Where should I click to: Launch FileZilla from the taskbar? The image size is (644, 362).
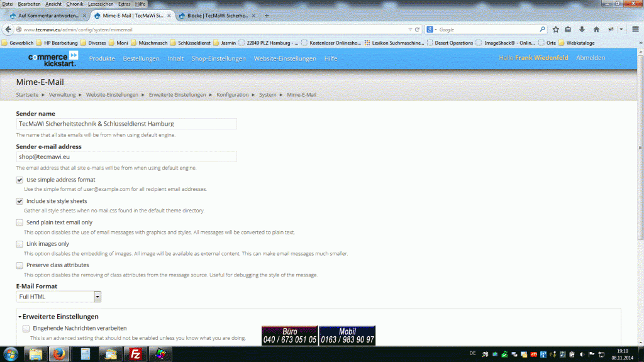[x=134, y=354]
